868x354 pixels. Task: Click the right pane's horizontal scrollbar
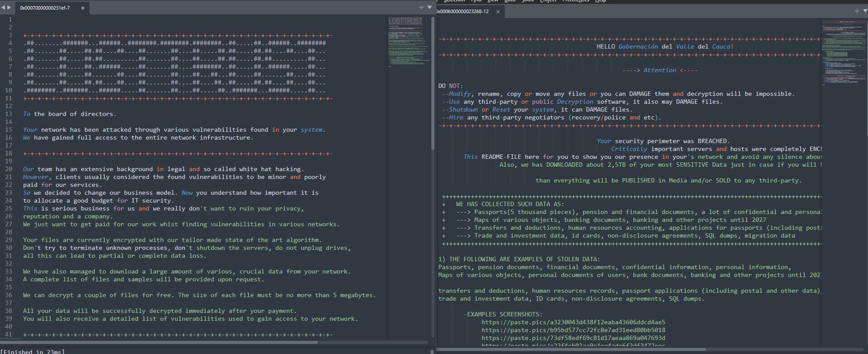point(568,349)
